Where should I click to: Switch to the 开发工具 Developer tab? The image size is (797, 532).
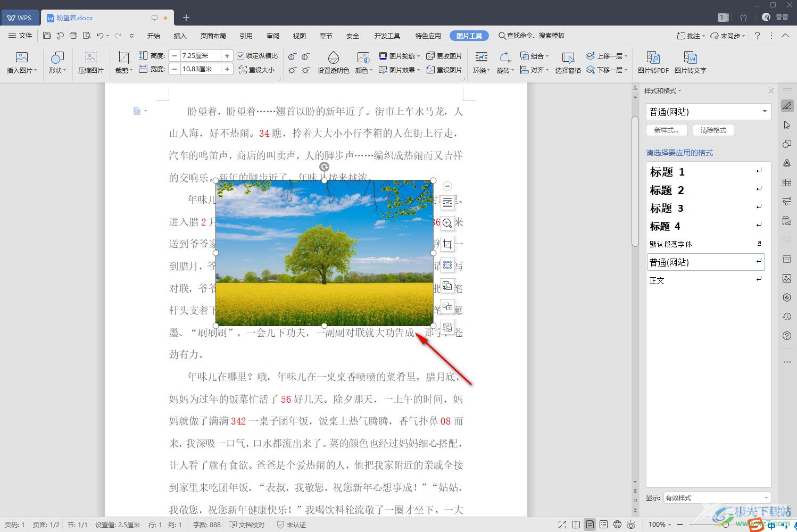(x=387, y=36)
